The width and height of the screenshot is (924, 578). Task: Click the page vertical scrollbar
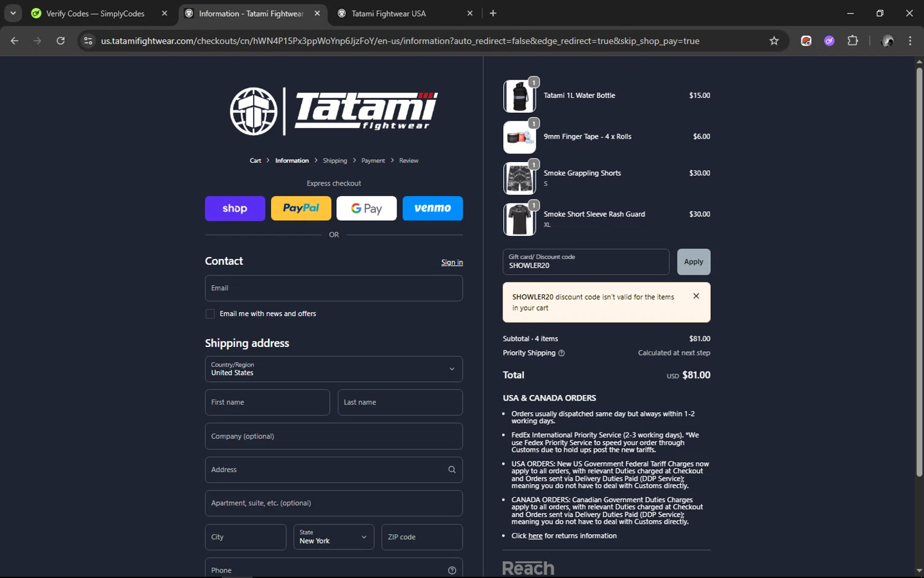tap(919, 271)
